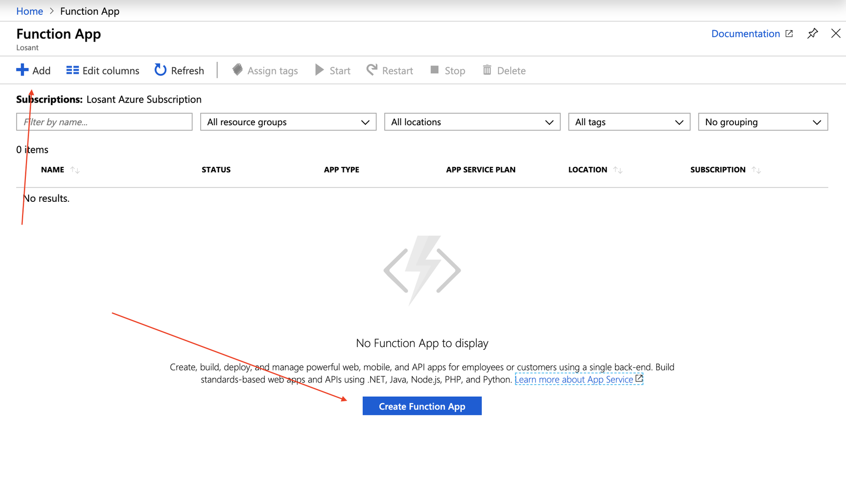Pin the Function App blade to dashboard
846x504 pixels.
[x=813, y=33]
